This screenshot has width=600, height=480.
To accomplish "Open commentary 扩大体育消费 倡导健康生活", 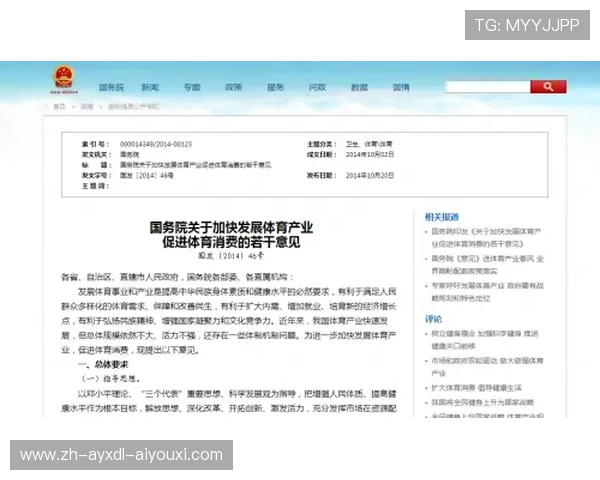I will pos(476,388).
